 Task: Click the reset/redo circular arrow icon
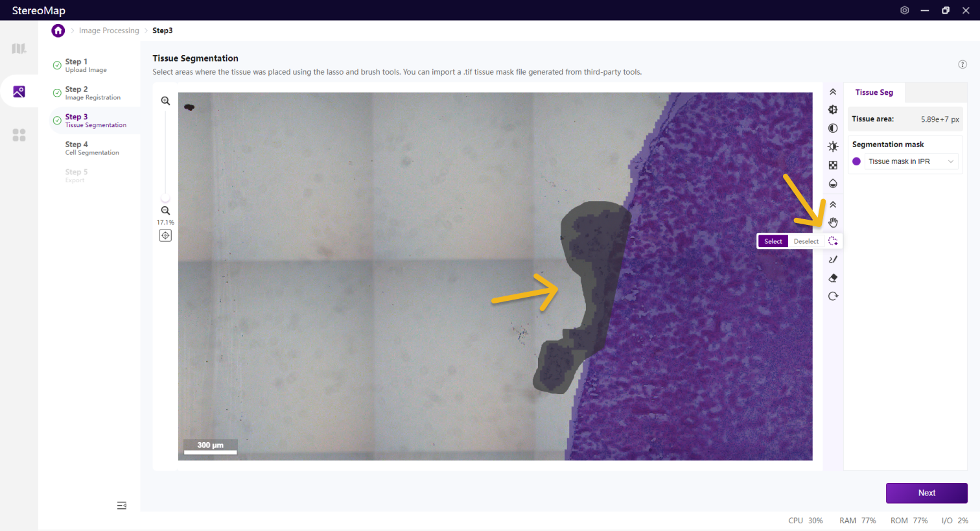[833, 296]
